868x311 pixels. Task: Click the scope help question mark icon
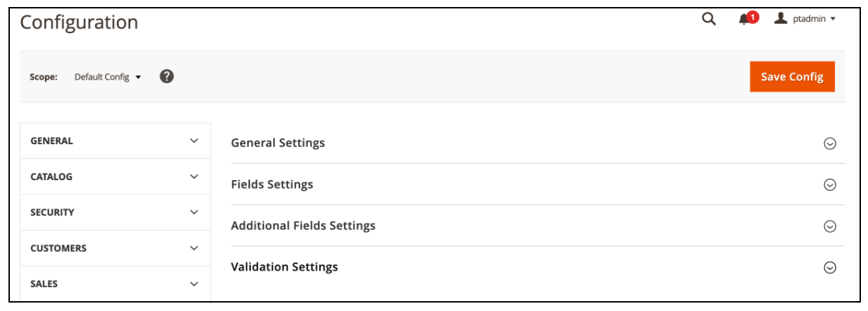pos(167,77)
